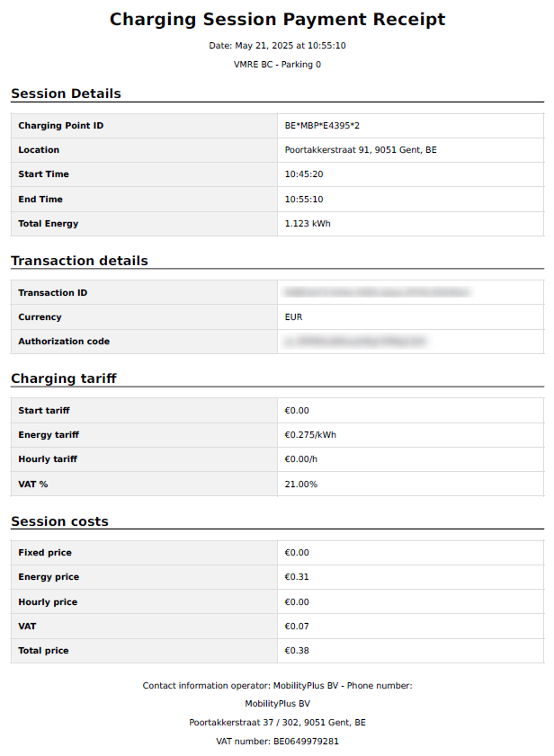Select the Energy price value €0.31
Screen dimensions: 554x756
(x=296, y=577)
